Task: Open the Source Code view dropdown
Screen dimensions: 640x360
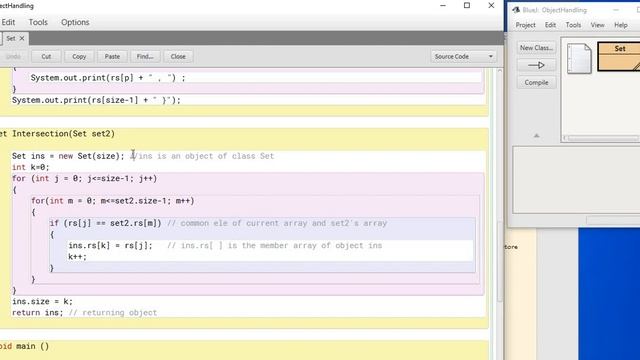Action: click(x=464, y=57)
